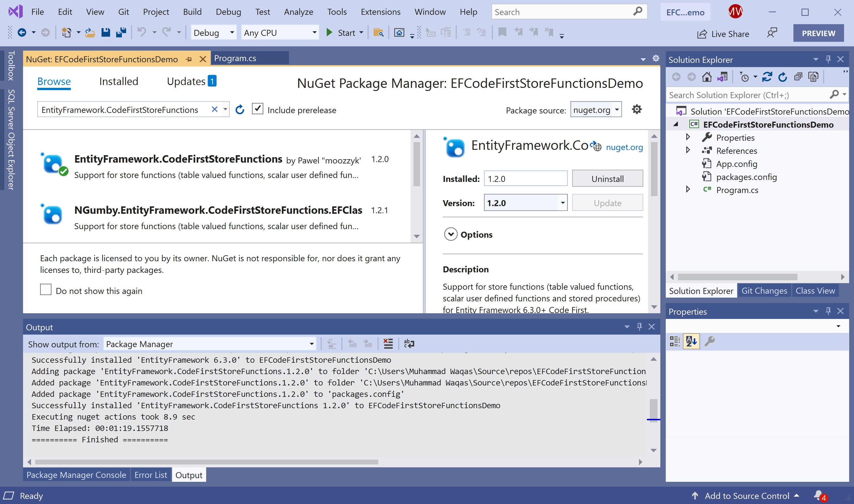The image size is (854, 504).
Task: Check Do not show this again
Action: click(46, 290)
